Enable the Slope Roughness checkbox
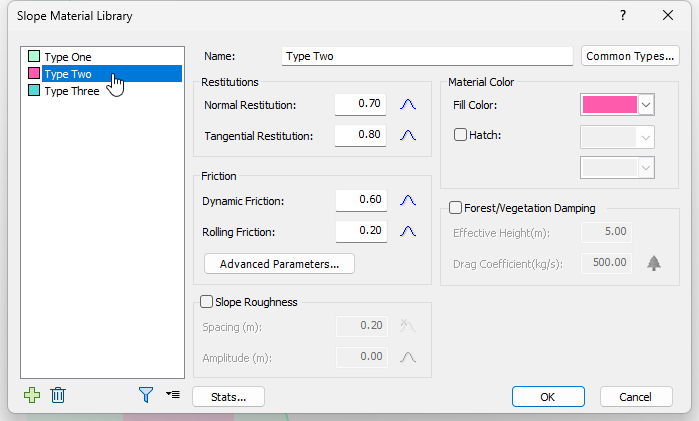 (206, 302)
